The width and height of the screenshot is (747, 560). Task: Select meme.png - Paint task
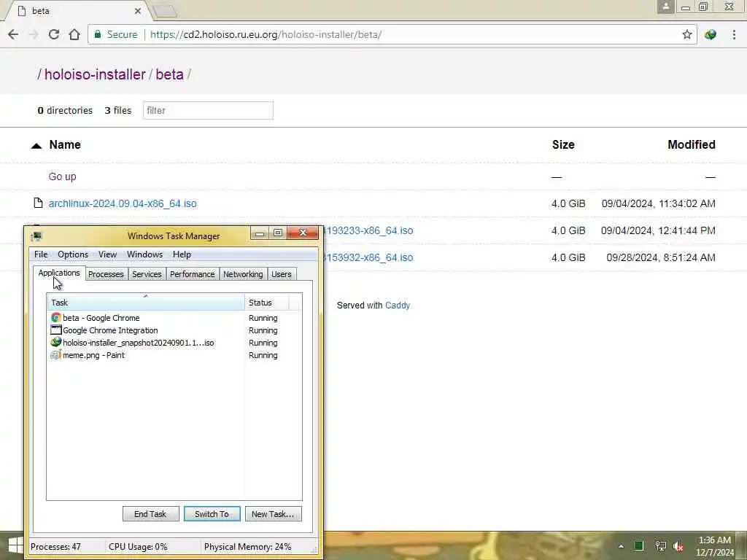[174, 355]
